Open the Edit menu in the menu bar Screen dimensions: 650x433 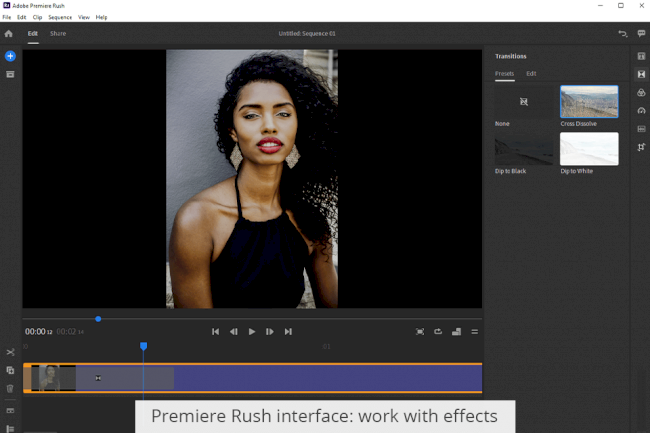(22, 17)
